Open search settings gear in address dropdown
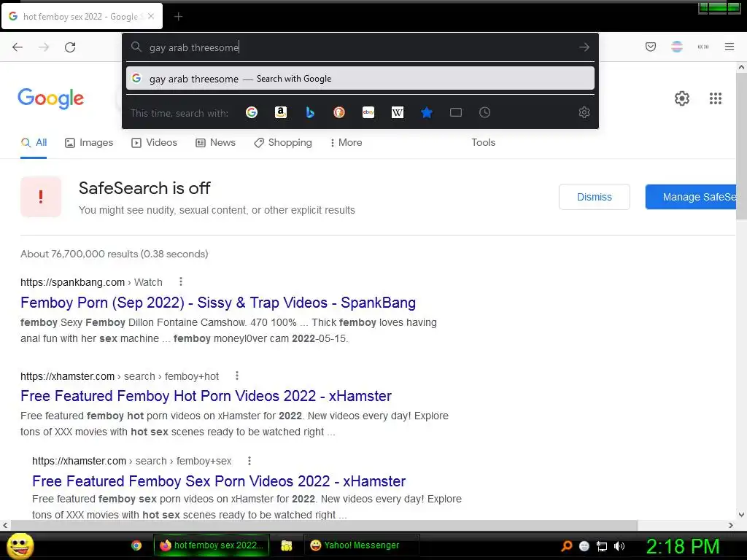 click(584, 112)
